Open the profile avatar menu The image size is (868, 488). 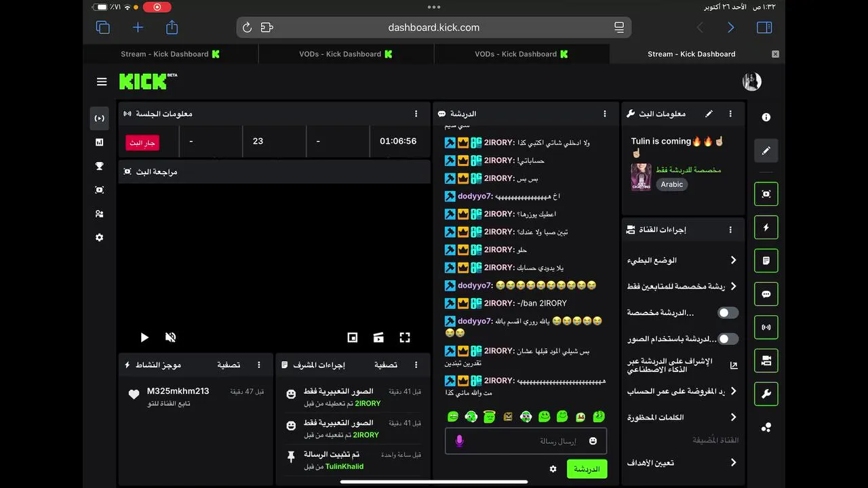[x=751, y=82]
